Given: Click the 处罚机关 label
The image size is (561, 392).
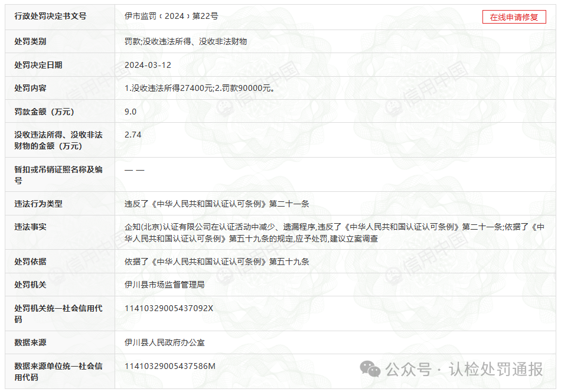Looking at the screenshot, I should 30,285.
